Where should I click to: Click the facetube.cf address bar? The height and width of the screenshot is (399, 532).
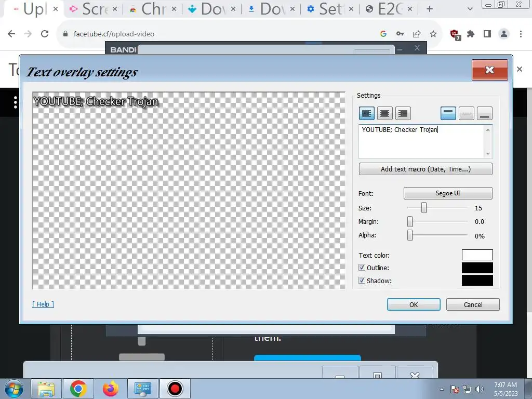click(217, 34)
